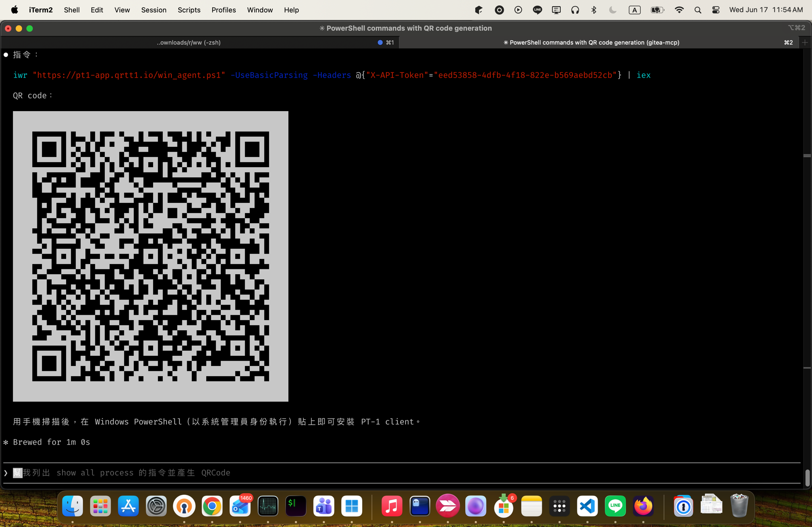Open the Shell menu
Image resolution: width=812 pixels, height=527 pixels.
click(71, 10)
